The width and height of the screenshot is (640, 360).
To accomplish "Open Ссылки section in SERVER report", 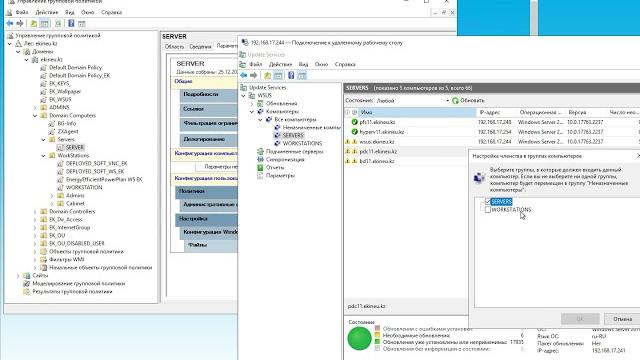I will pyautogui.click(x=208, y=109).
